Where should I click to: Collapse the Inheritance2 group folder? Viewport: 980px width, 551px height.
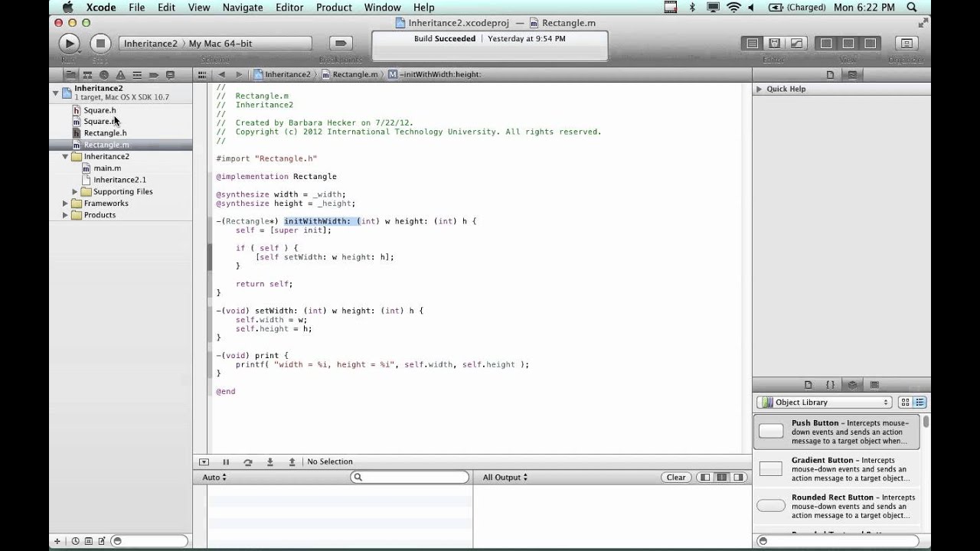click(65, 157)
